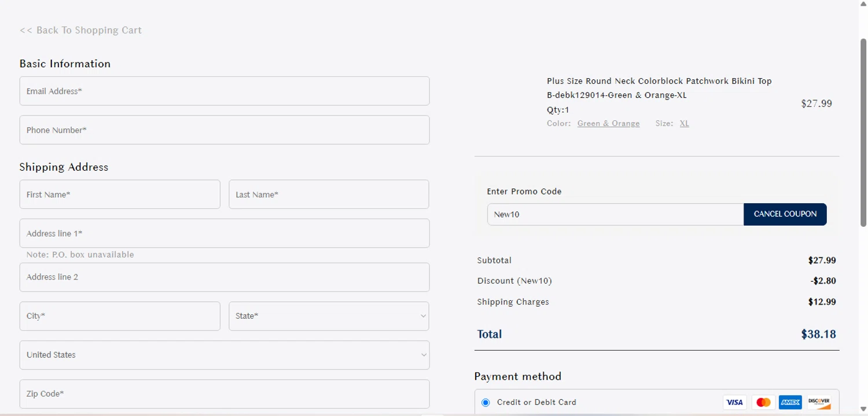Open the State dropdown
The height and width of the screenshot is (416, 868).
point(329,316)
